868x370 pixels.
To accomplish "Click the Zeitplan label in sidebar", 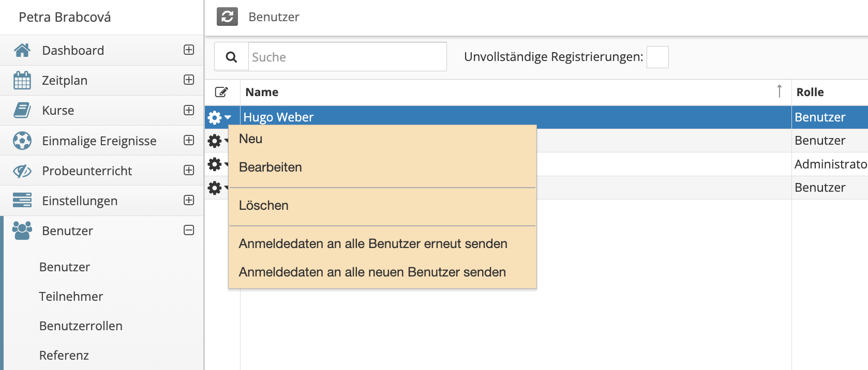I will pyautogui.click(x=65, y=80).
